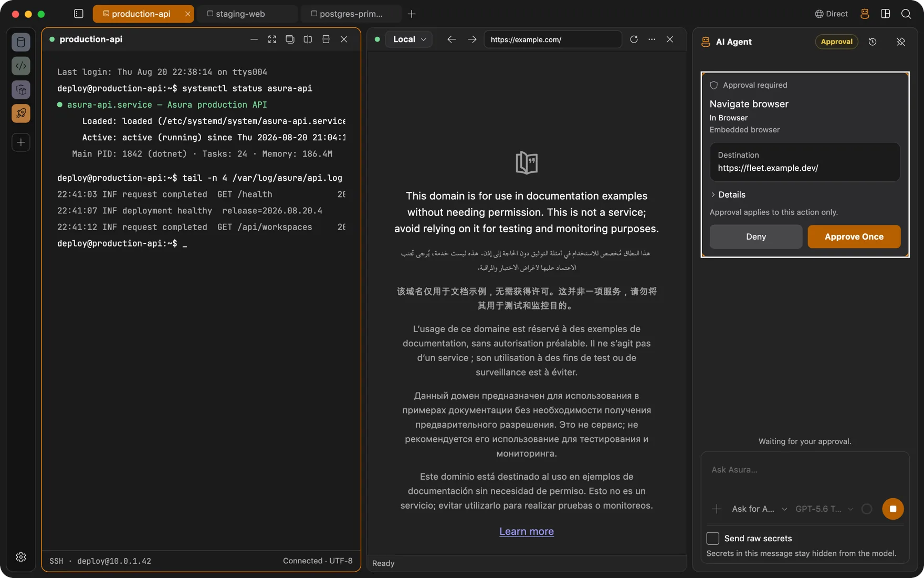
Task: Switch to the postgres-prim... tab
Action: 351,14
